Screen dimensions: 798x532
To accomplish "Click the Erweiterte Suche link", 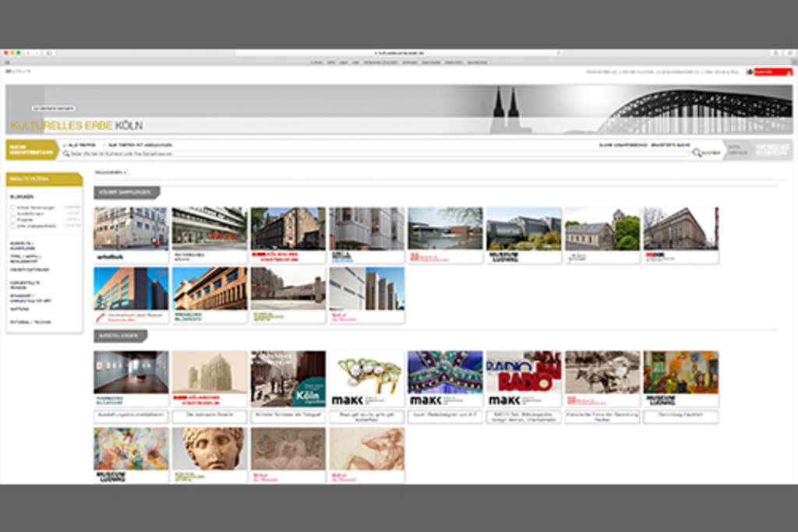I will coord(671,145).
